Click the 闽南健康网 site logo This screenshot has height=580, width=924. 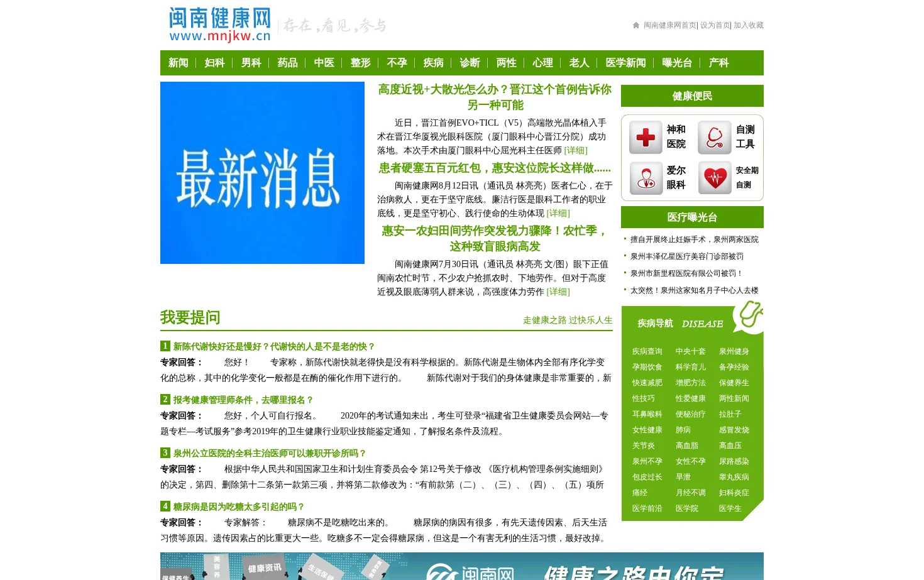(x=219, y=25)
